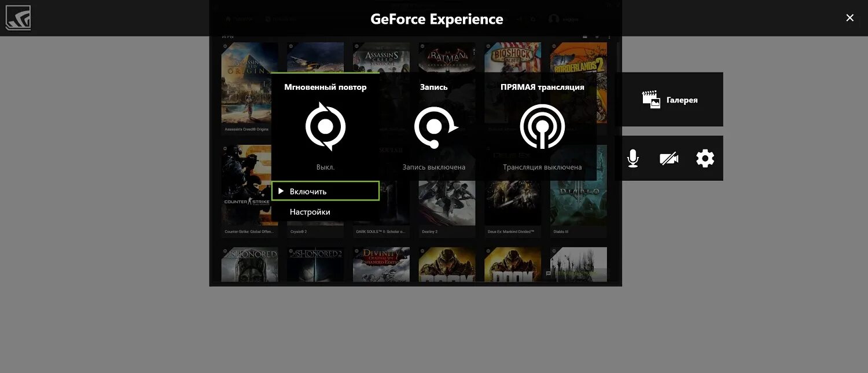Viewport: 868px width, 373px height.
Task: Open the Мгновенный повтор panel title
Action: [x=325, y=87]
